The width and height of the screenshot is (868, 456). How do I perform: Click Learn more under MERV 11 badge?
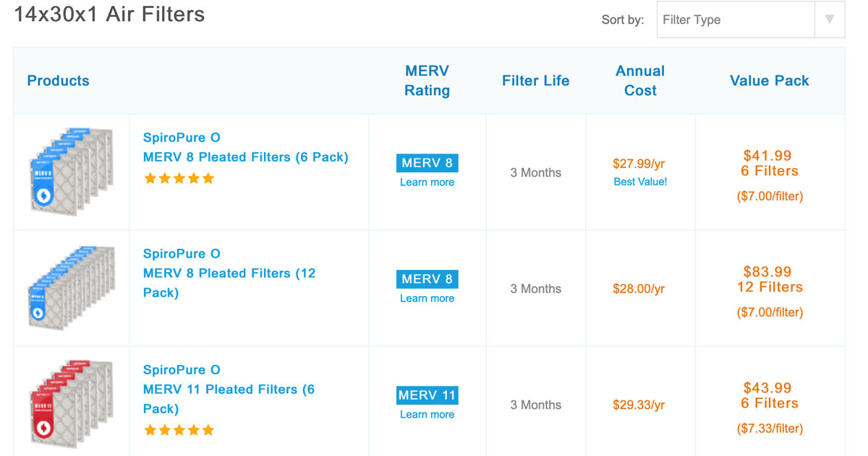(427, 415)
